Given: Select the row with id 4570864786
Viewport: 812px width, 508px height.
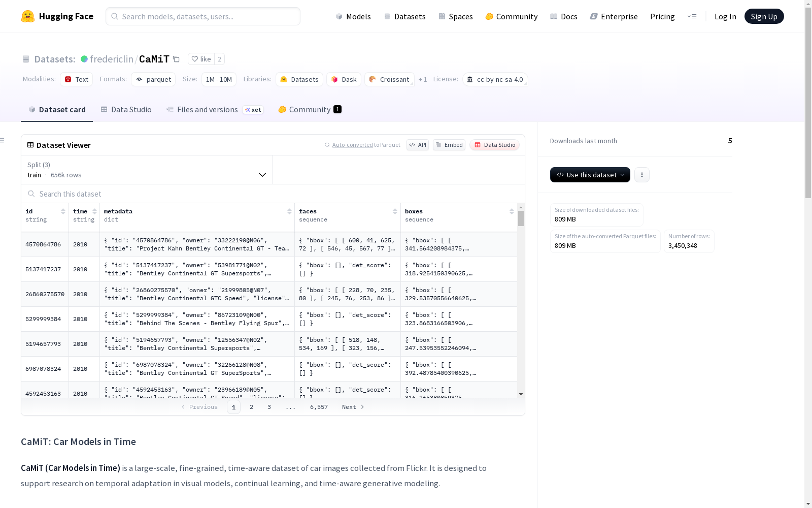Looking at the screenshot, I should (269, 244).
